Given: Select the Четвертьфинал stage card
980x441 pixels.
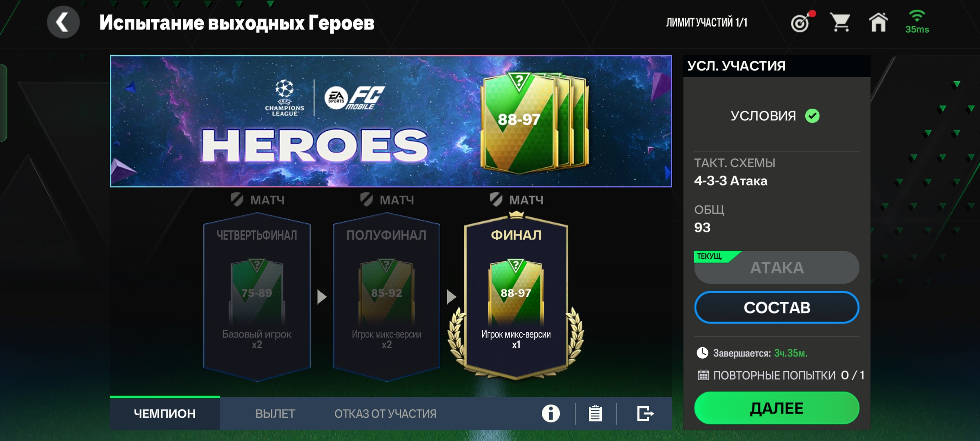Looking at the screenshot, I should 257,300.
